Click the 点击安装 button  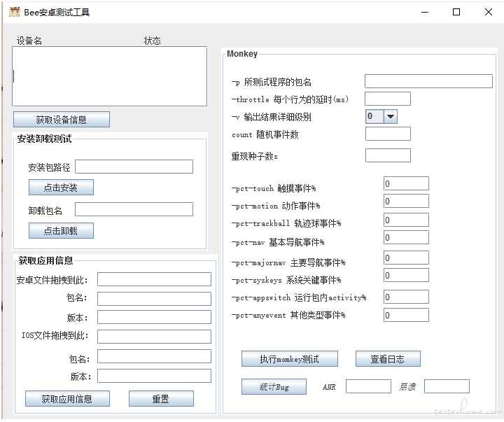click(61, 188)
